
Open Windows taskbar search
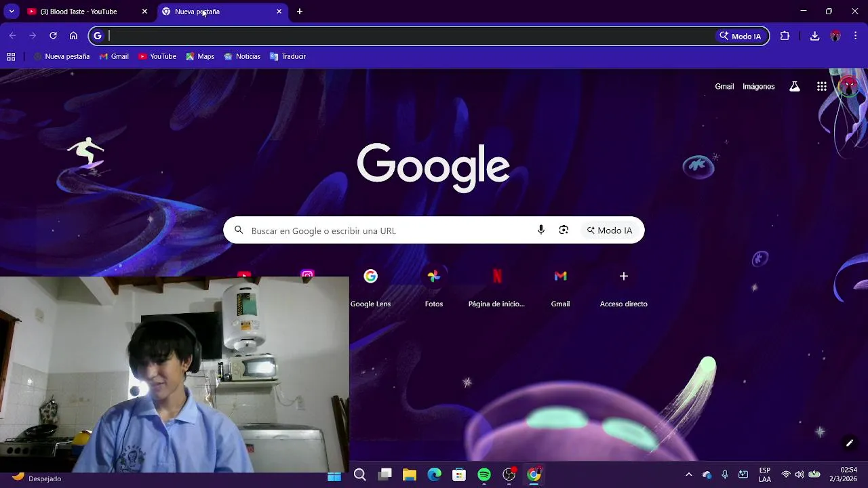360,475
